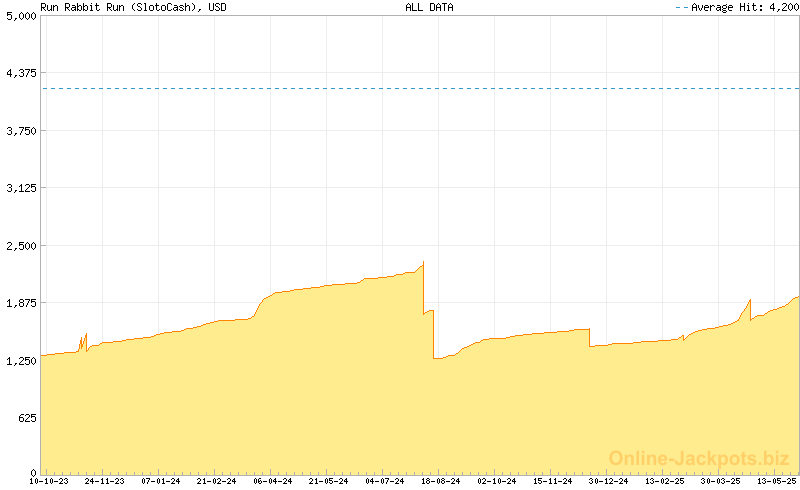Viewport: 800px width, 490px height.
Task: Click the small spike near November 2023
Action: (x=86, y=334)
